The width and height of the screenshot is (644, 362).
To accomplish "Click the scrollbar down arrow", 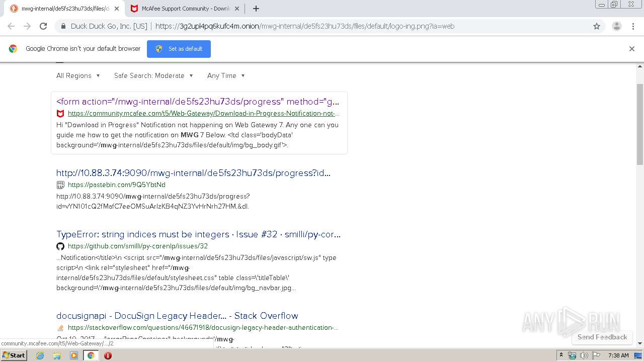I will click(640, 343).
